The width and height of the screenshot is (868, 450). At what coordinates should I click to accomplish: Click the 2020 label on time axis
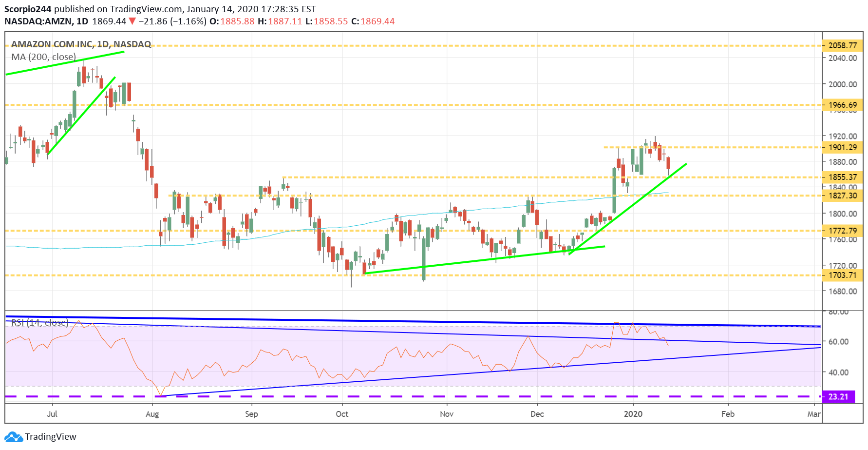point(633,414)
